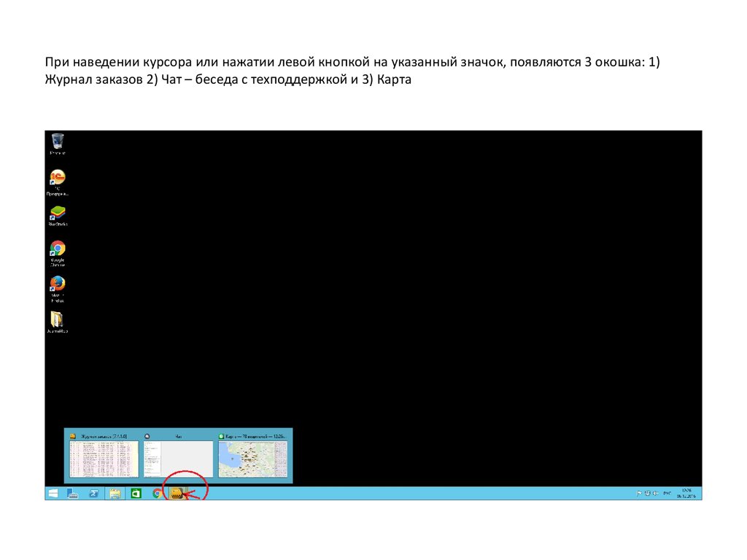The image size is (747, 560).
Task: Click the taskbar clock and date
Action: tap(686, 494)
